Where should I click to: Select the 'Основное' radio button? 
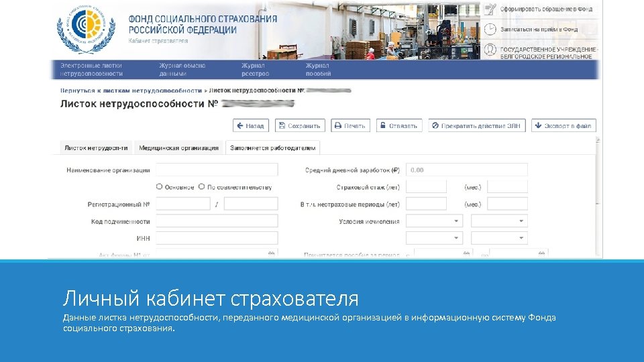coord(160,187)
